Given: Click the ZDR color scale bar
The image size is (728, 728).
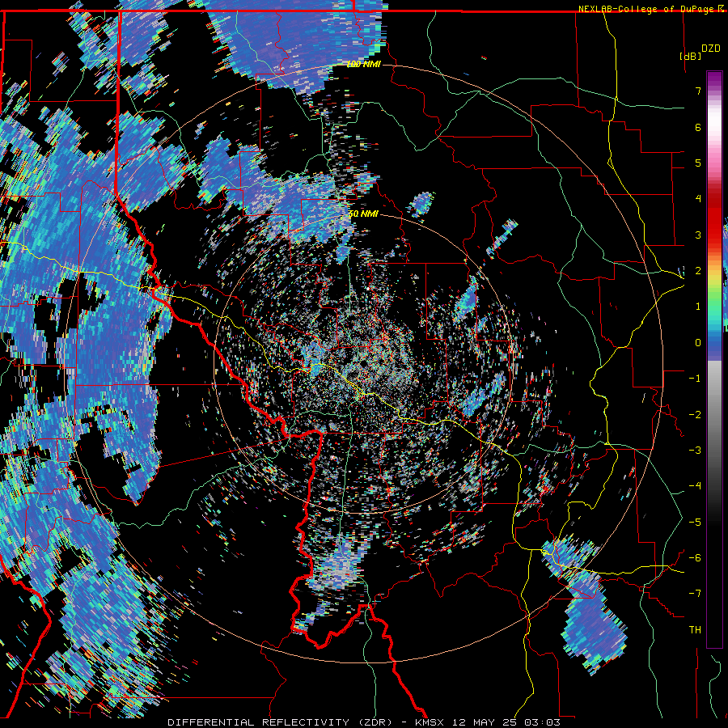Looking at the screenshot, I should click(714, 359).
